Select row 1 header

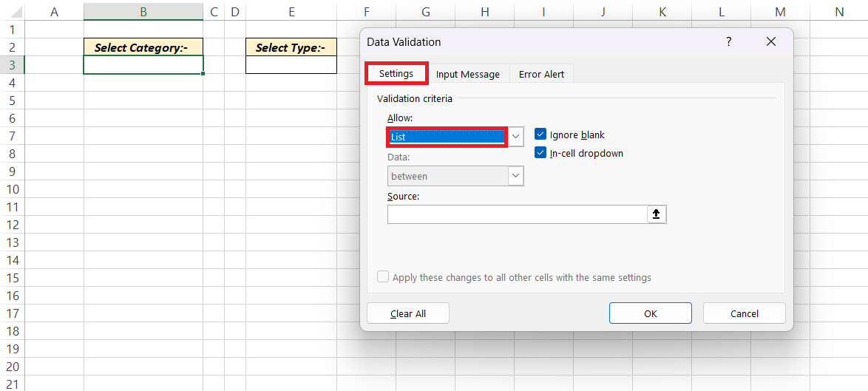12,30
